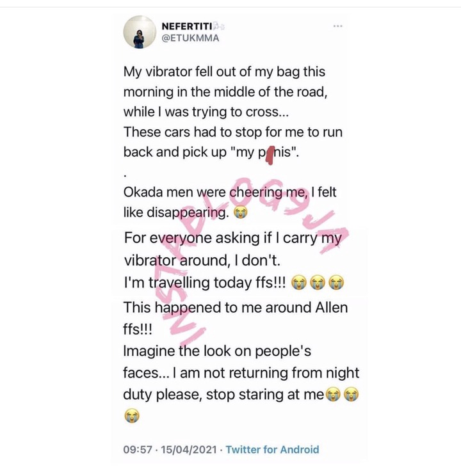461x476 pixels.
Task: Click the 'Imagine the look on people's' line
Action: point(217,351)
